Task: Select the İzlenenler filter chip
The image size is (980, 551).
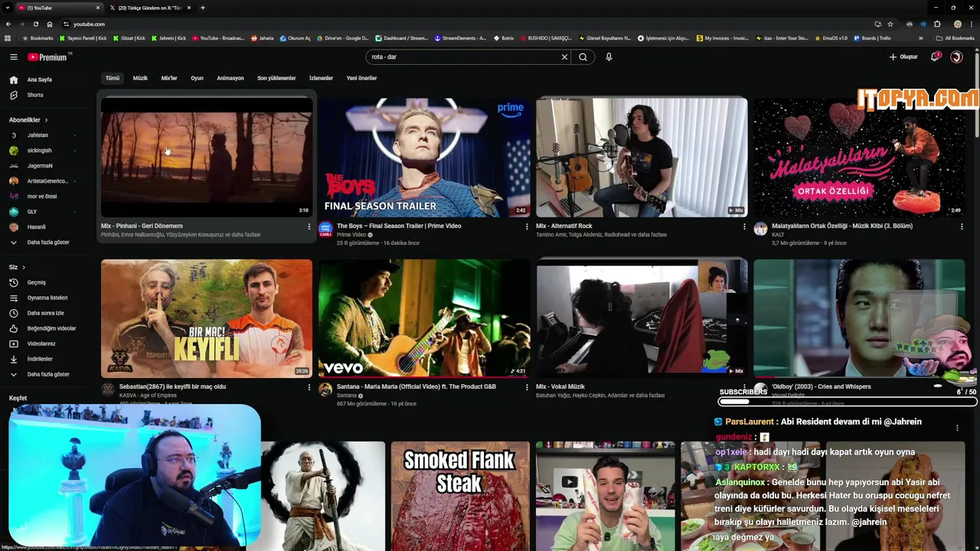Action: [x=321, y=78]
